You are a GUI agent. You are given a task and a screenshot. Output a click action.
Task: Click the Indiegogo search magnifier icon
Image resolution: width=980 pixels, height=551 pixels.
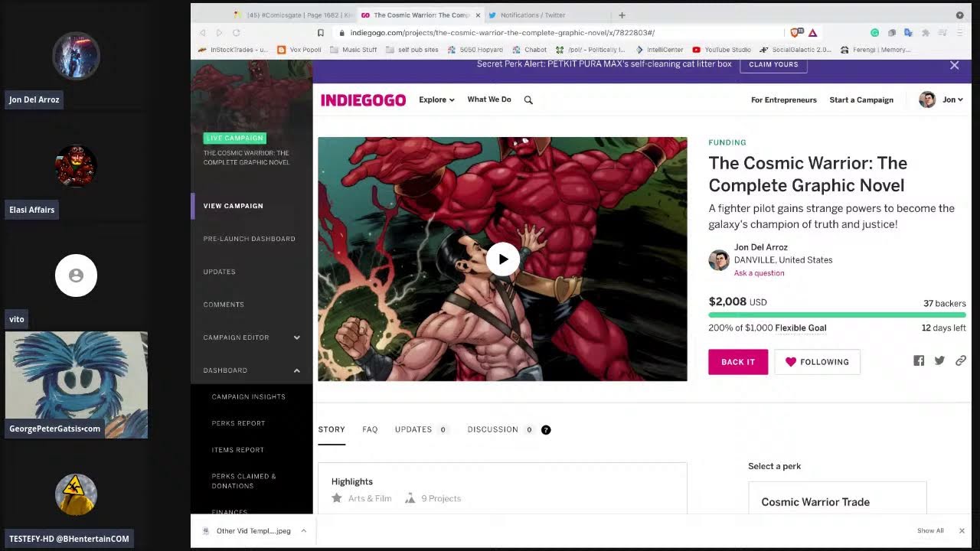point(528,100)
